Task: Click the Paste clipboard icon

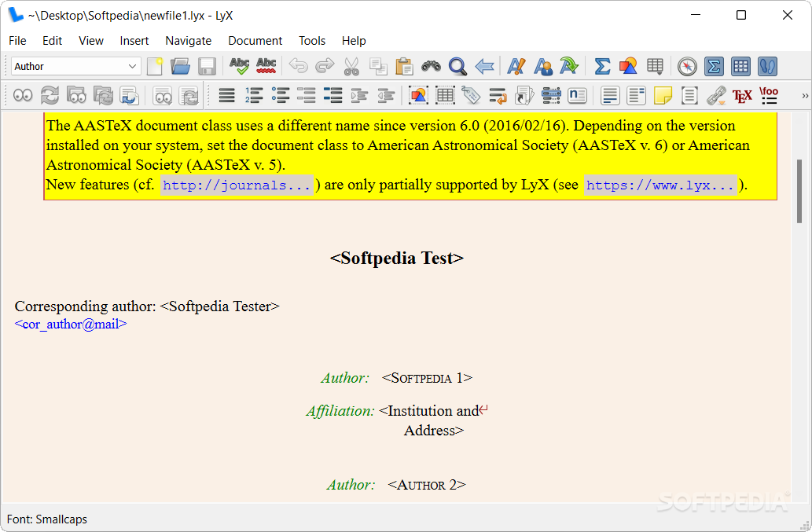Action: pos(404,66)
